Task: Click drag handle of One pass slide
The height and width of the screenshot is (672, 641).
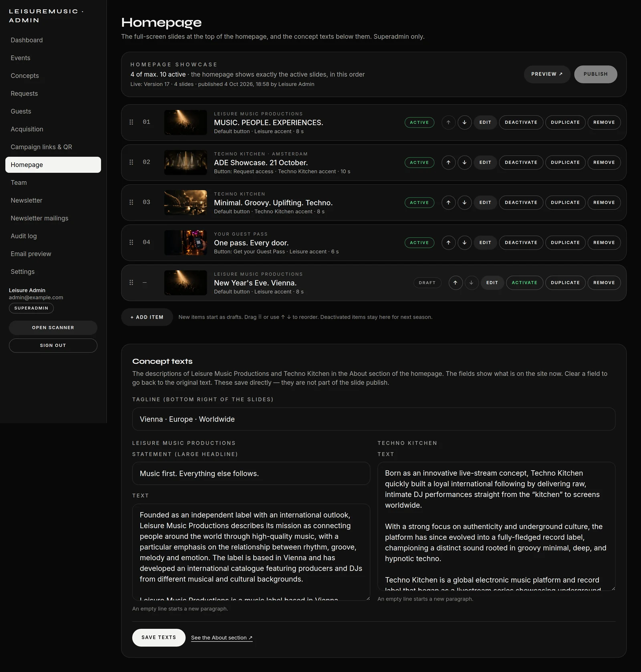Action: coord(131,242)
